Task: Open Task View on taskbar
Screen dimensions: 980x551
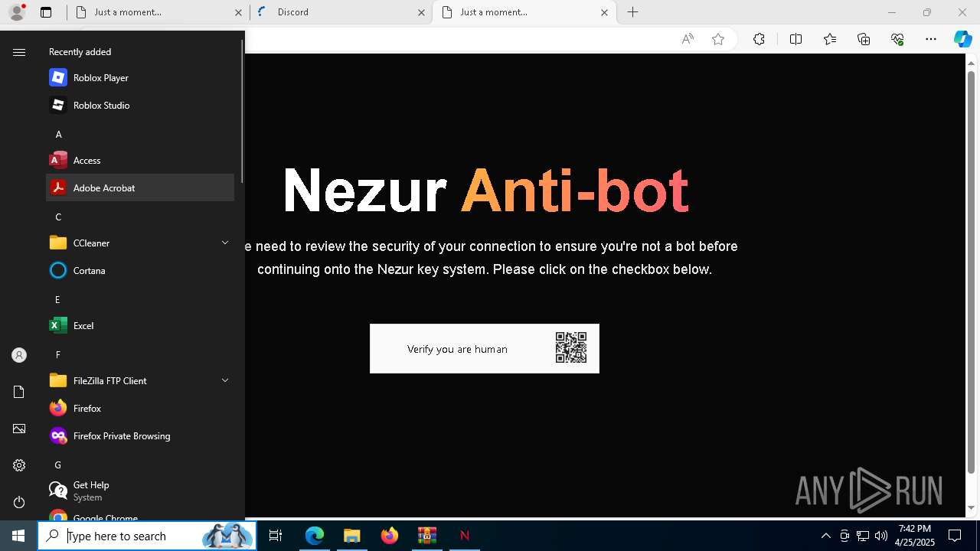Action: (x=276, y=536)
